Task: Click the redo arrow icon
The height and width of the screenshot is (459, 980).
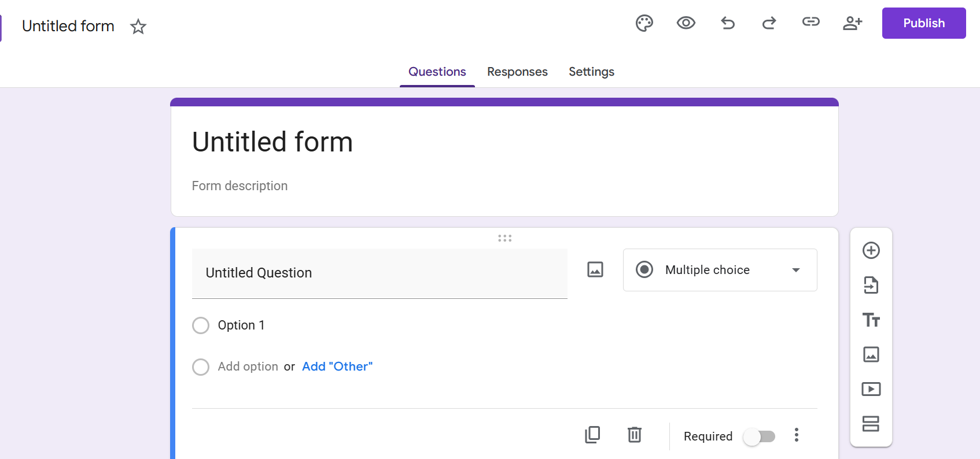Action: (x=769, y=23)
